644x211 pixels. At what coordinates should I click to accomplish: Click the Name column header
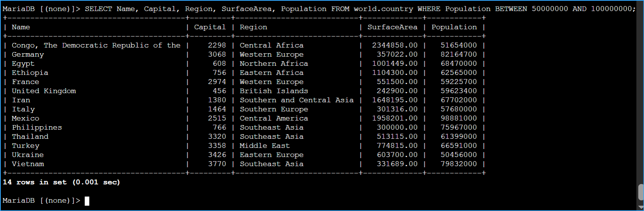coord(21,27)
